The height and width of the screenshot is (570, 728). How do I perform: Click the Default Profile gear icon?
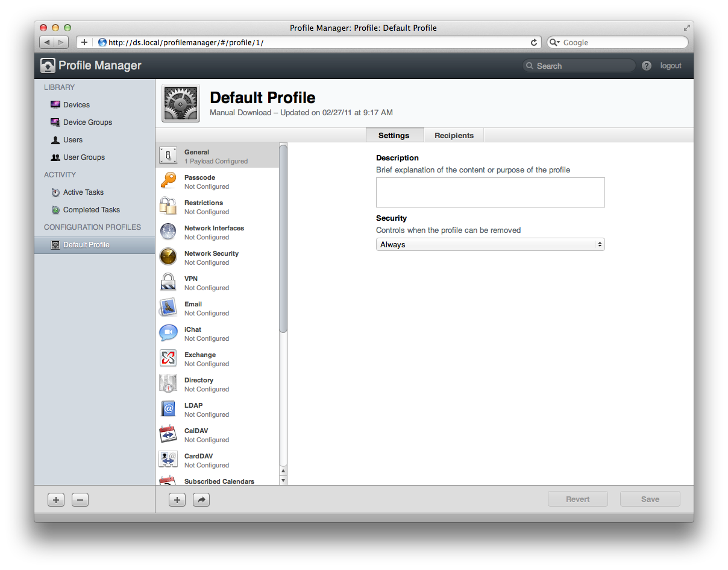(x=181, y=103)
